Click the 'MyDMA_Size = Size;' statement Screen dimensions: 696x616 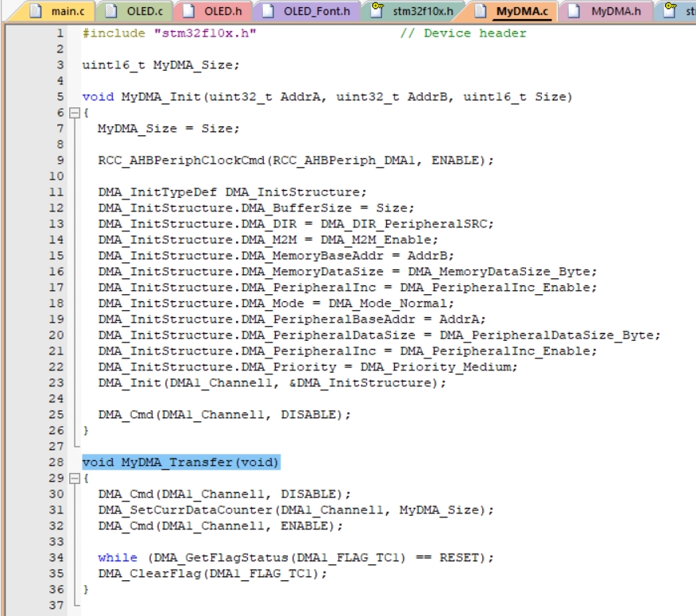tap(168, 129)
